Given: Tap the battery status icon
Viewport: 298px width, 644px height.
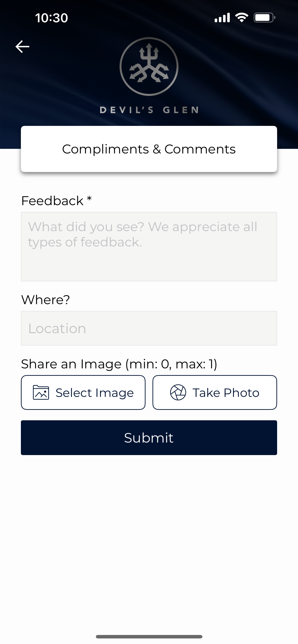Looking at the screenshot, I should point(265,18).
